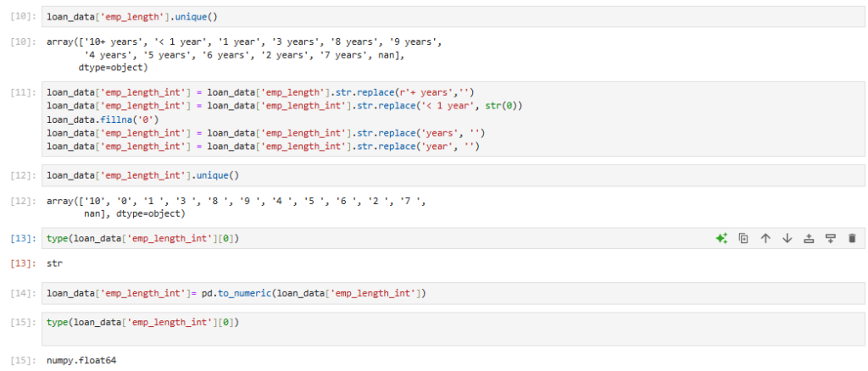Viewport: 868px width, 371px height.
Task: Click the [14] input prompt label
Action: pos(23,293)
